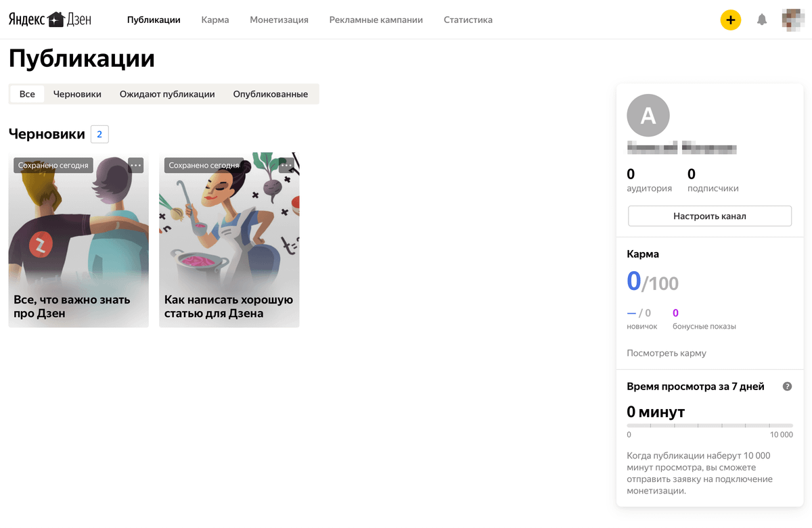The width and height of the screenshot is (812, 528).
Task: Open draft 'Как написать хорошую статью для Дзена'
Action: [x=229, y=240]
